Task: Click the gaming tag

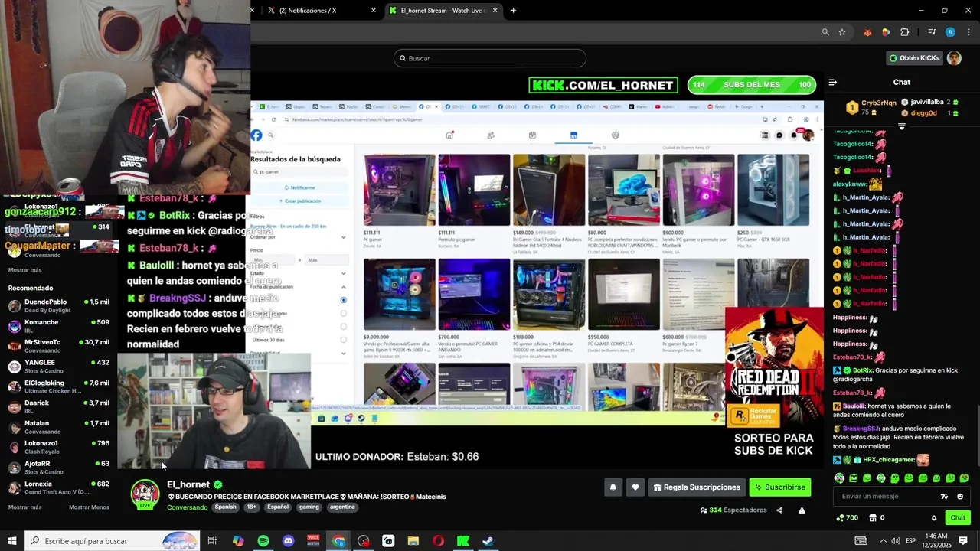Action: [x=309, y=507]
